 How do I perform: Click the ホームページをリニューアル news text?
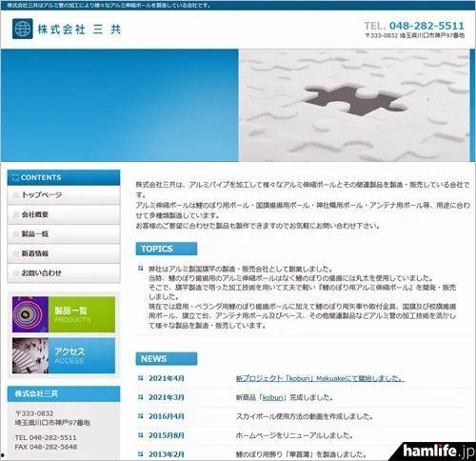[294, 435]
